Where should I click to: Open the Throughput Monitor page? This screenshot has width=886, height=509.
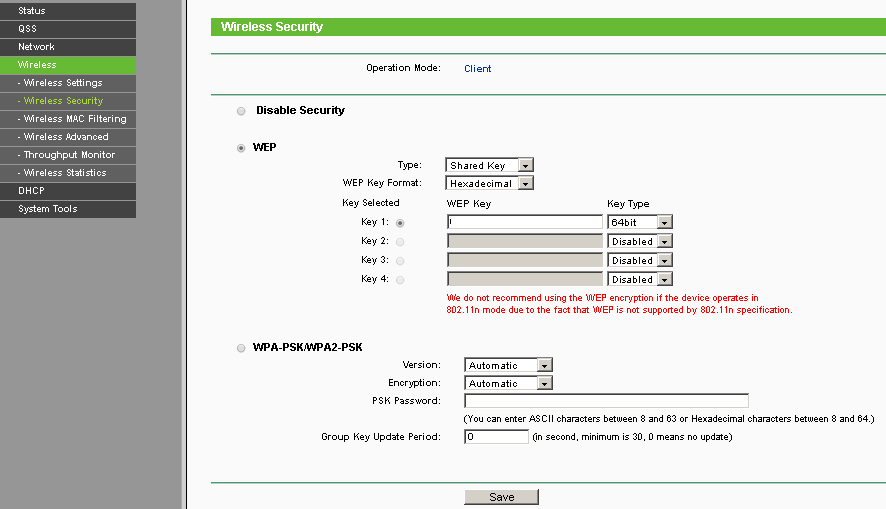[x=69, y=155]
